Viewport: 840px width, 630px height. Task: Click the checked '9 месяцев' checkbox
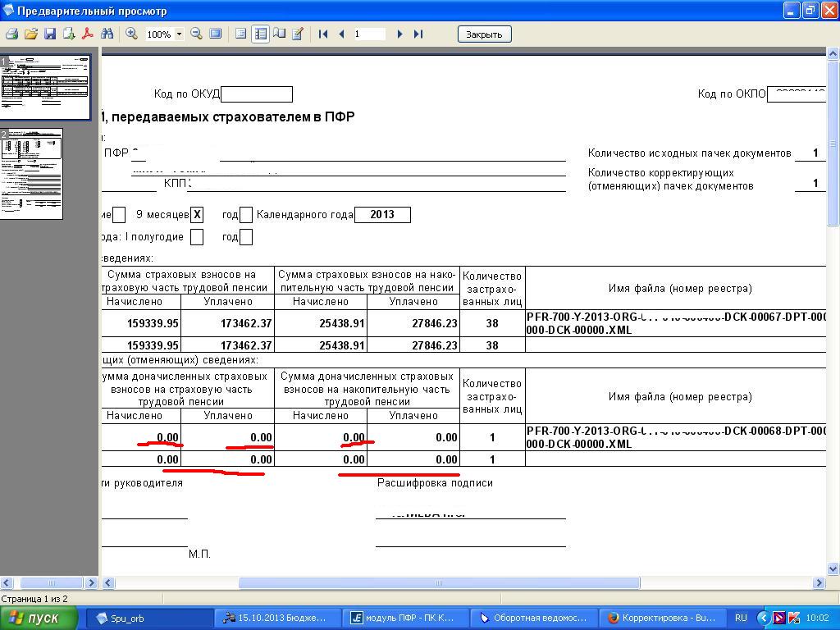[x=197, y=215]
